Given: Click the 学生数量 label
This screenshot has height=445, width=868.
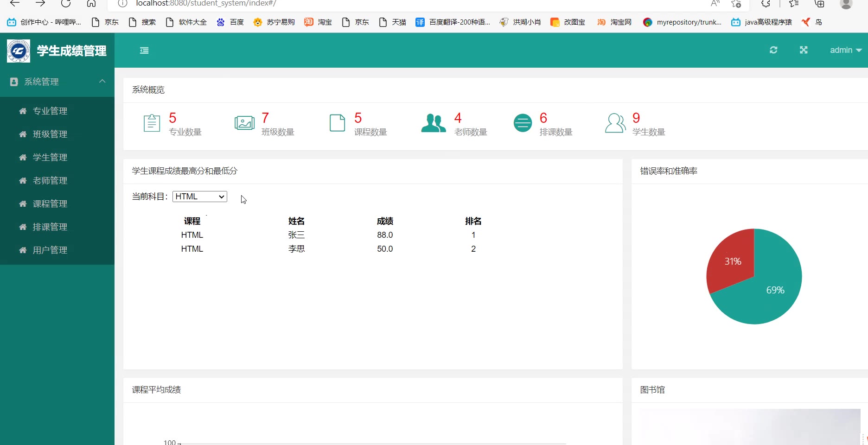Looking at the screenshot, I should [x=649, y=132].
